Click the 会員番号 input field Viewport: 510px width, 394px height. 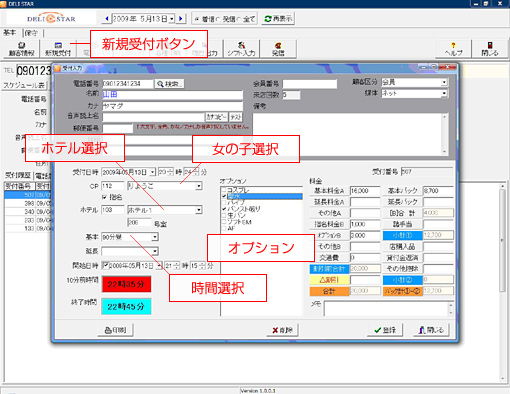310,84
